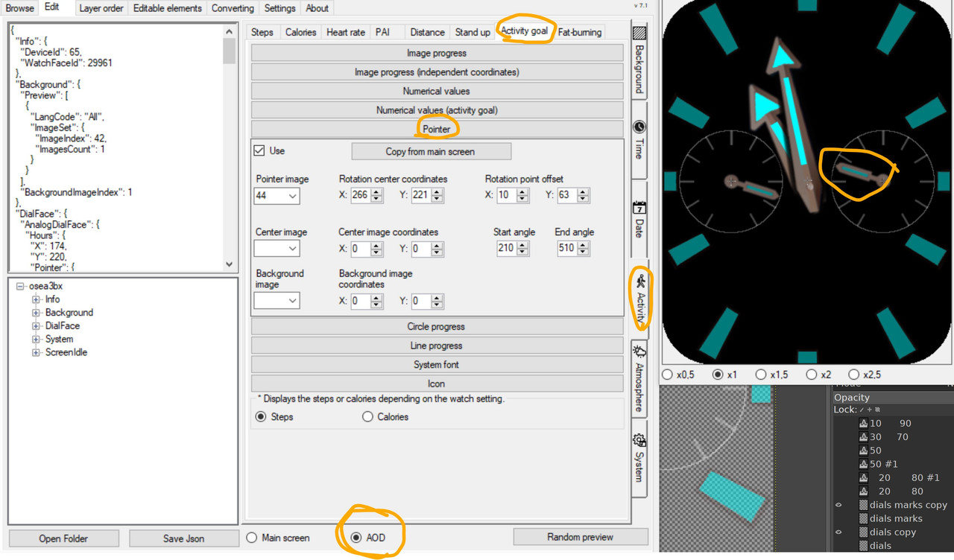This screenshot has height=560, width=954.
Task: Select the Main screen radio button
Action: 252,538
